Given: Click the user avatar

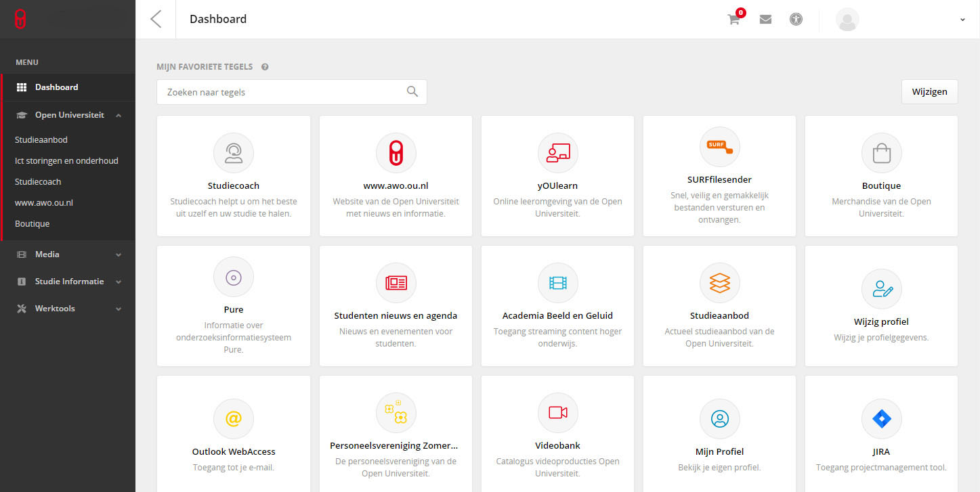Looking at the screenshot, I should [x=847, y=20].
